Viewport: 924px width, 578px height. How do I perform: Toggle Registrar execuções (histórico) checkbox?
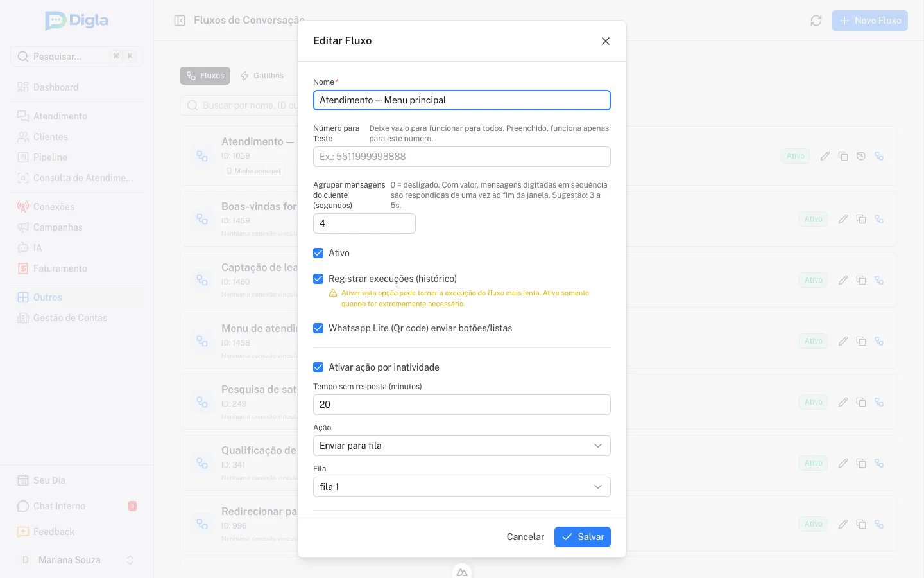(x=318, y=279)
